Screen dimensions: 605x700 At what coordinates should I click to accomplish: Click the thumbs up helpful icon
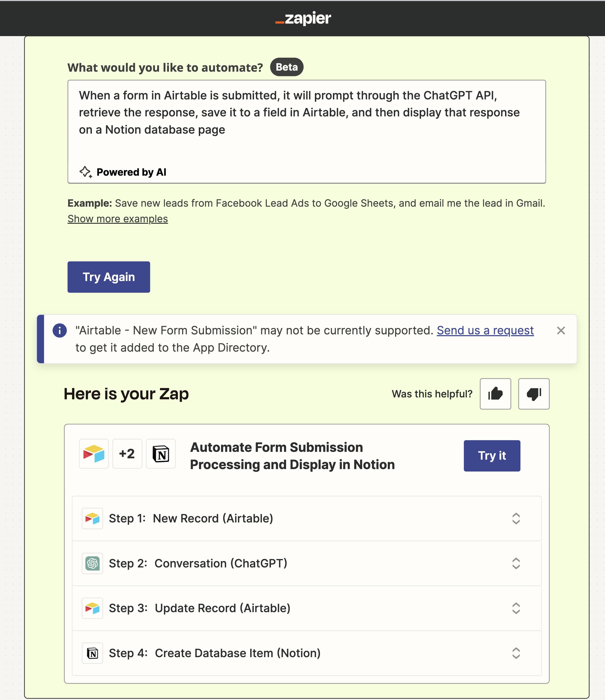pyautogui.click(x=495, y=394)
